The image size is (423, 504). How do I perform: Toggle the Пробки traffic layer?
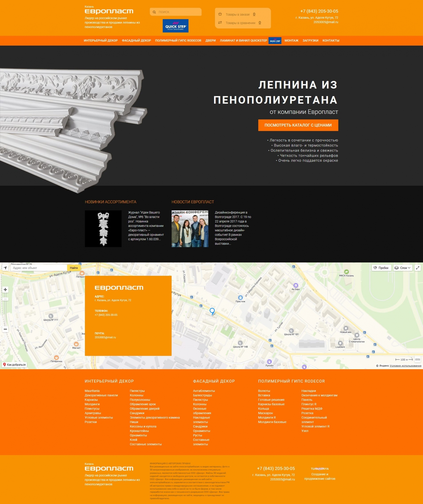click(x=381, y=268)
